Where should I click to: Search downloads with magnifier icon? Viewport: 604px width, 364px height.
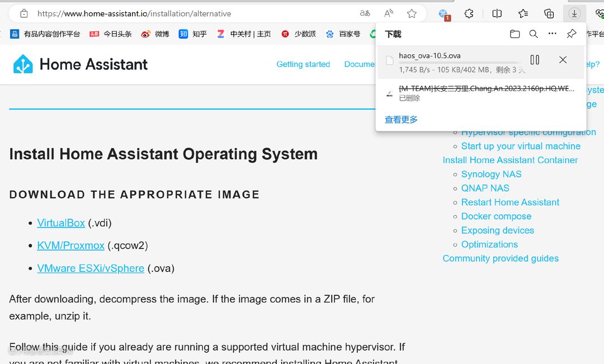coord(534,34)
